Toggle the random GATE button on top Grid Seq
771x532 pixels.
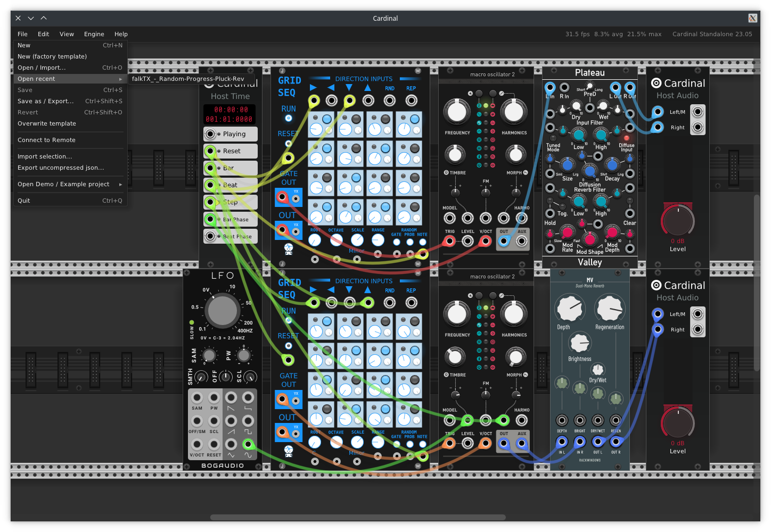coord(397,242)
